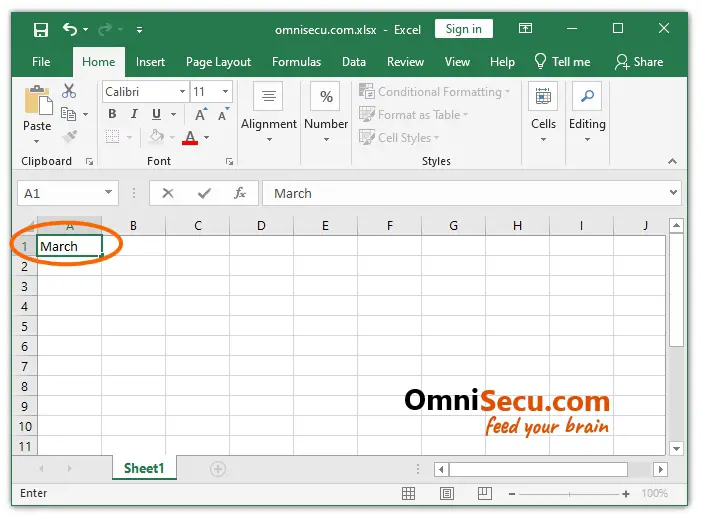
Task: Open Font settings dialog launcher
Action: pos(229,161)
